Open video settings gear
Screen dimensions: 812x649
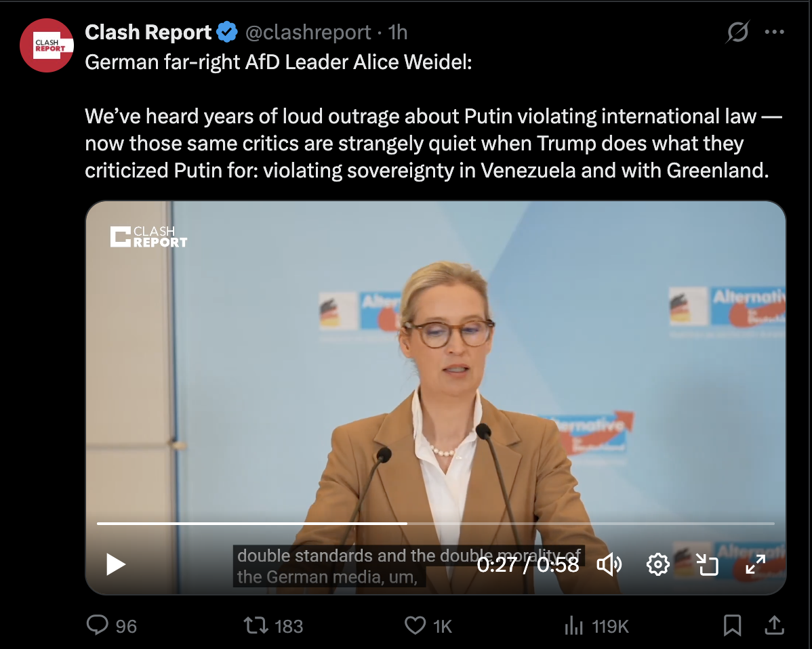pos(657,564)
